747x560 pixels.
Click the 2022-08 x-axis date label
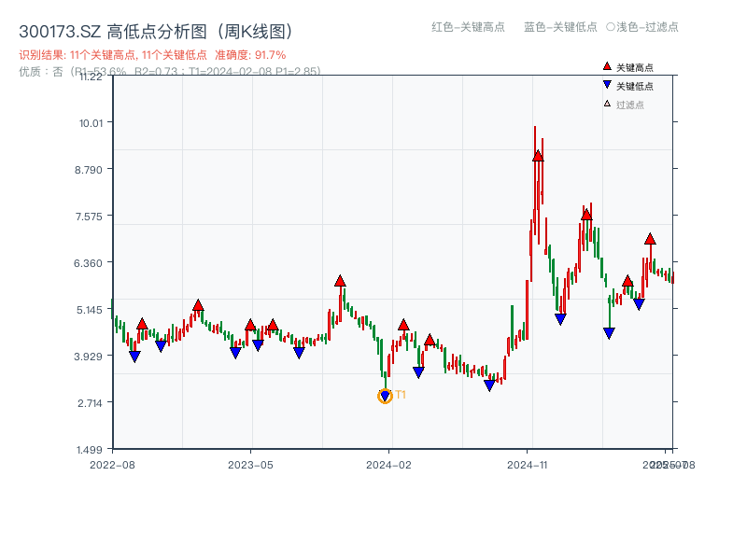point(112,465)
